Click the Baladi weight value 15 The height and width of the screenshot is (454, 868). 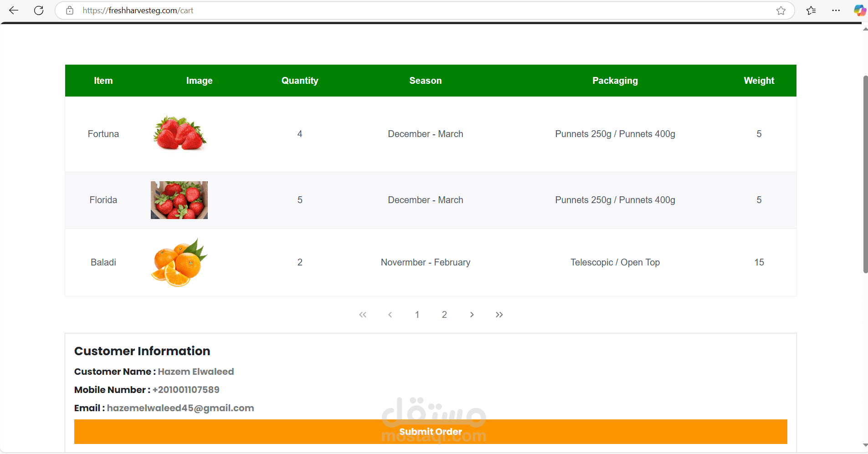tap(759, 262)
